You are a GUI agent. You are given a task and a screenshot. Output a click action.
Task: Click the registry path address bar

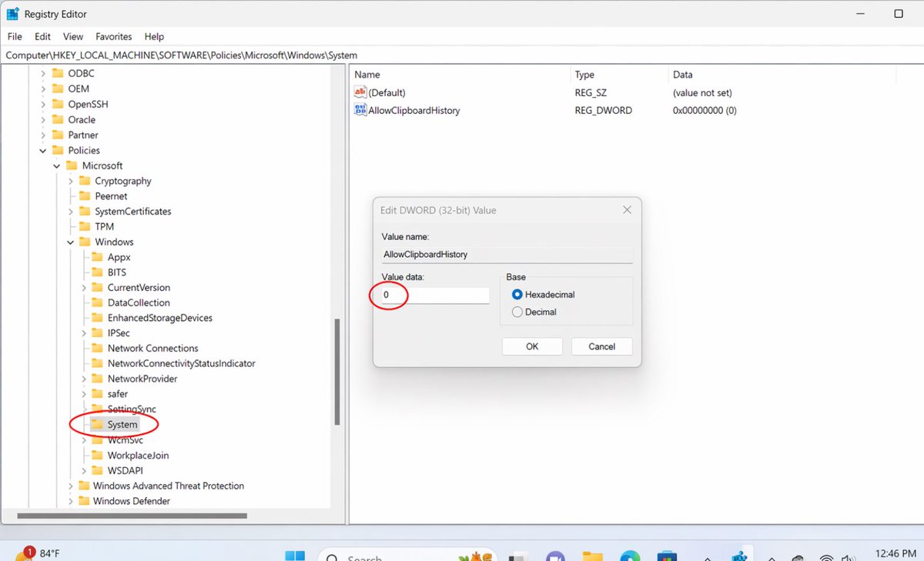point(462,55)
